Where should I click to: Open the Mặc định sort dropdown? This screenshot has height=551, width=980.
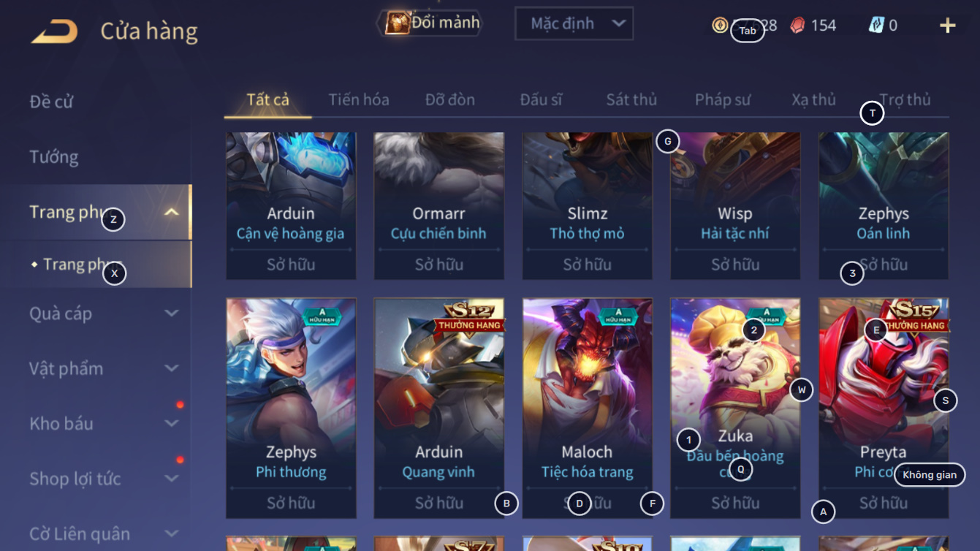(574, 23)
